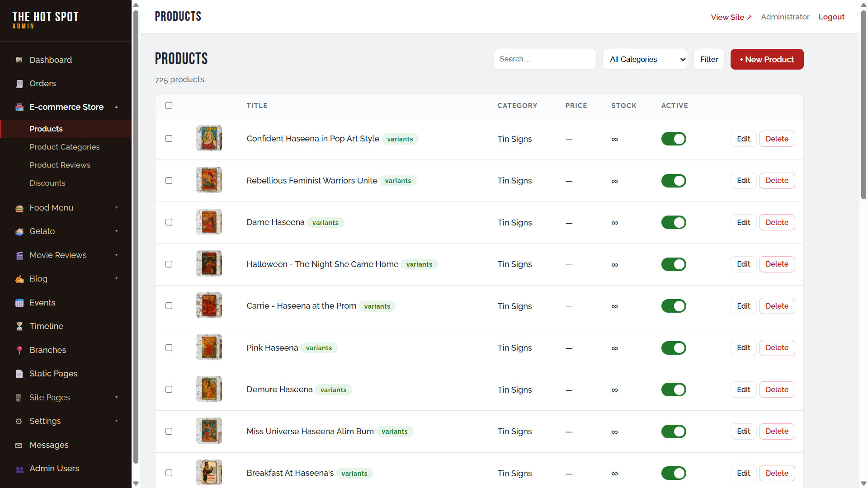Open Breakfast At Haseena's product thumbnail

point(209,473)
